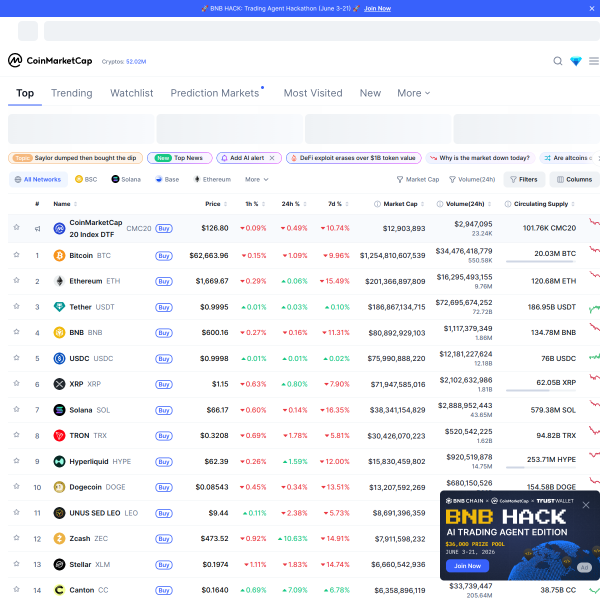600x600 pixels.
Task: Open the search magnifier icon
Action: pos(558,61)
